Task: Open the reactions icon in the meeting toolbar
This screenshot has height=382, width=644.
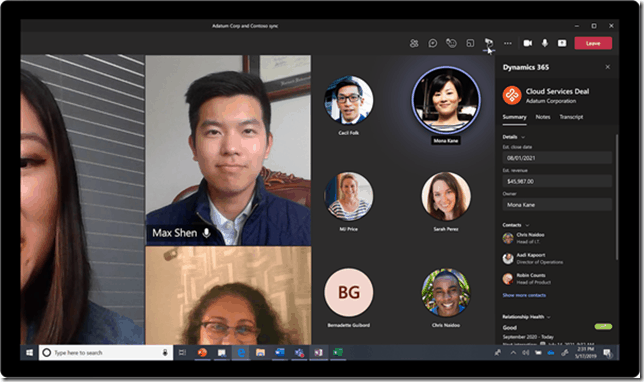Action: pyautogui.click(x=451, y=43)
